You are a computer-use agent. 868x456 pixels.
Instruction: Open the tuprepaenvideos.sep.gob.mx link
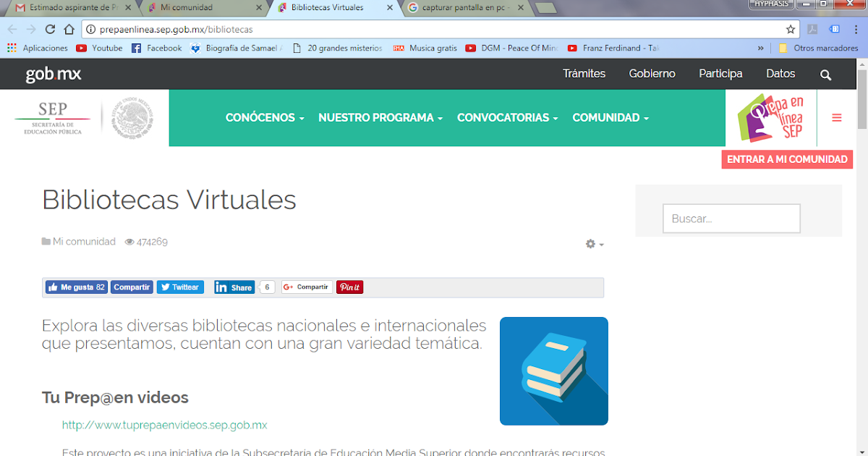[164, 425]
